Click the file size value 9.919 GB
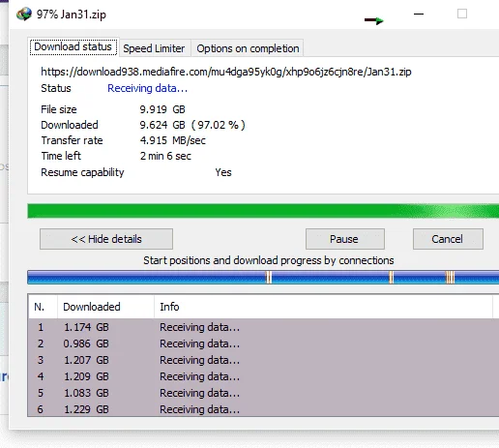The width and height of the screenshot is (499, 448). 162,109
